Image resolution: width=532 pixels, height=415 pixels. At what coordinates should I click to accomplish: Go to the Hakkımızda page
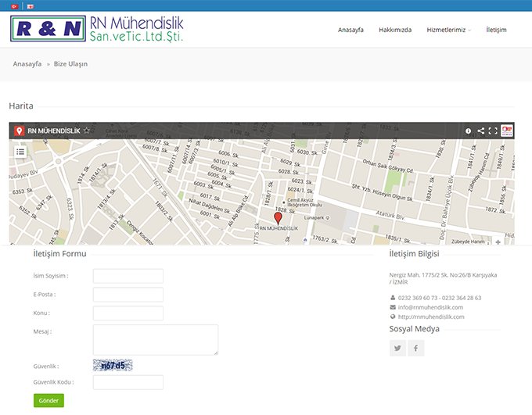tap(395, 30)
